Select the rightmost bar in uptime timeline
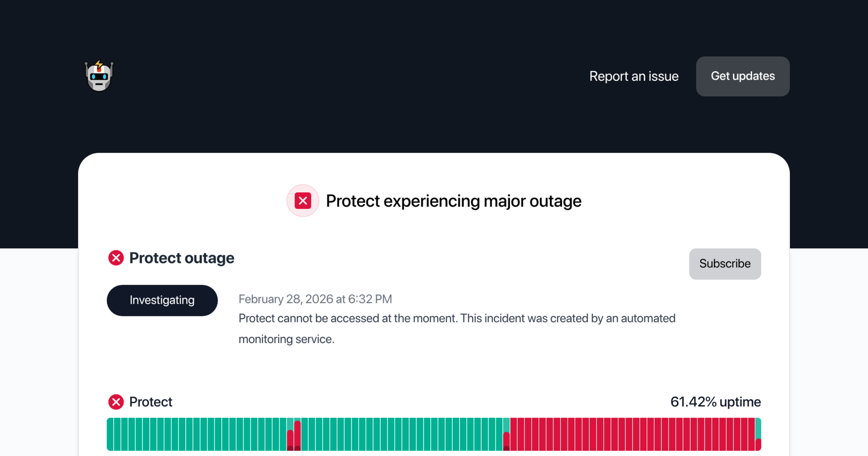 click(758, 434)
